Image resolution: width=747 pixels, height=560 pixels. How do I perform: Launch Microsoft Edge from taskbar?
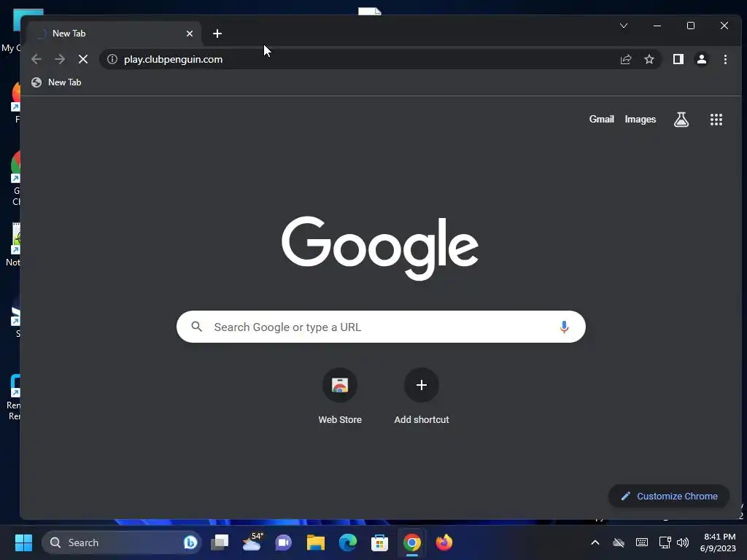pyautogui.click(x=348, y=542)
